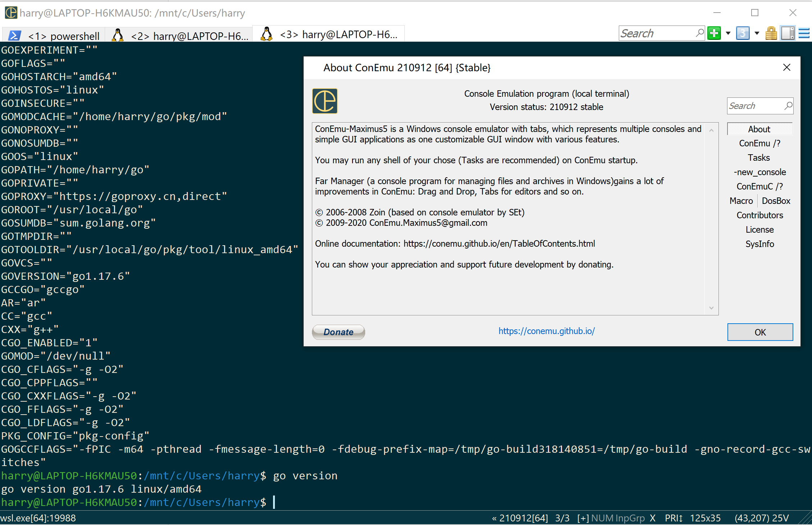The image size is (812, 525).
Task: Switch to the <1> powershell tab
Action: [x=54, y=36]
